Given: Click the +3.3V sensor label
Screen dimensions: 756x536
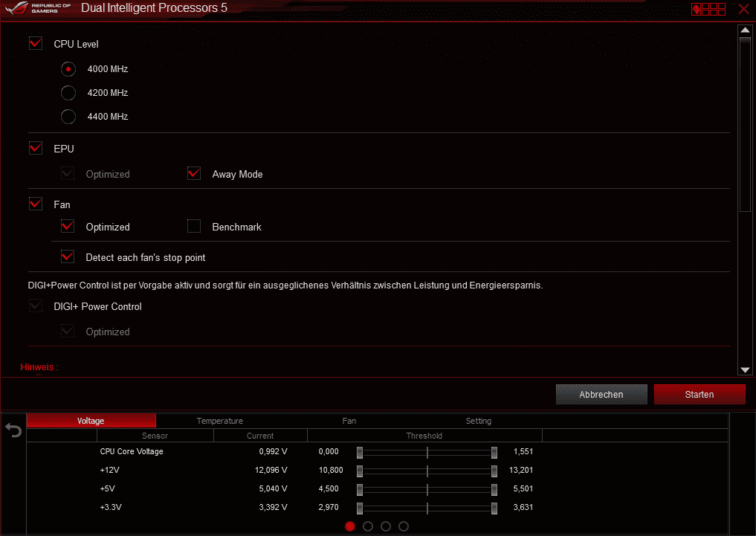Looking at the screenshot, I should point(111,507).
